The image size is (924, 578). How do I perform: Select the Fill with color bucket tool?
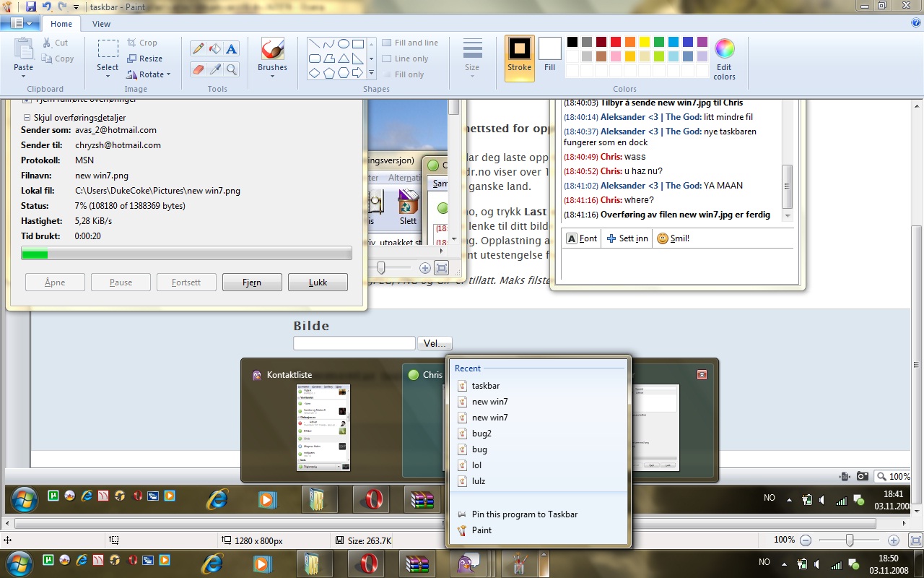(x=214, y=48)
